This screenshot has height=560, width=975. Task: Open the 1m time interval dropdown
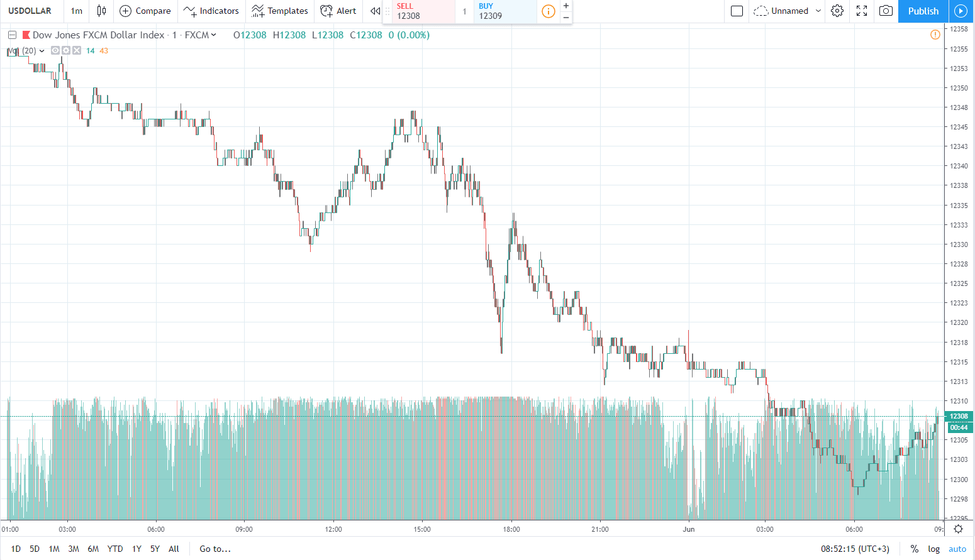pyautogui.click(x=77, y=11)
